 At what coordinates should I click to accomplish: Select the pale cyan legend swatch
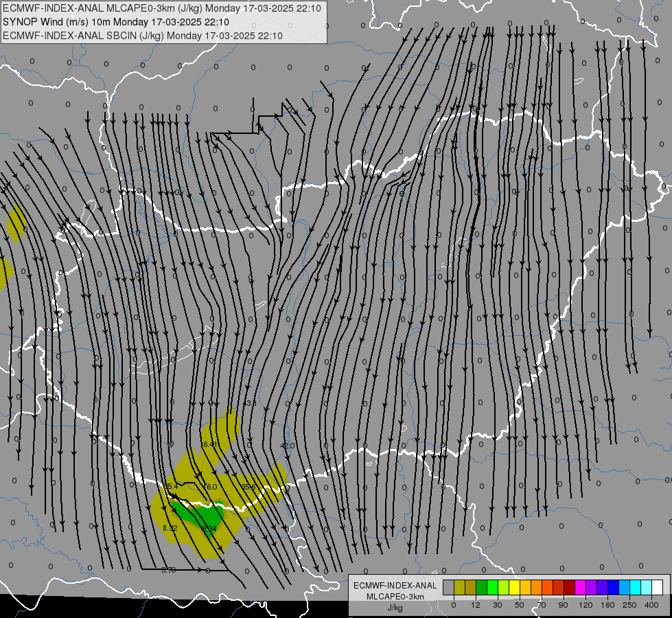click(x=647, y=587)
